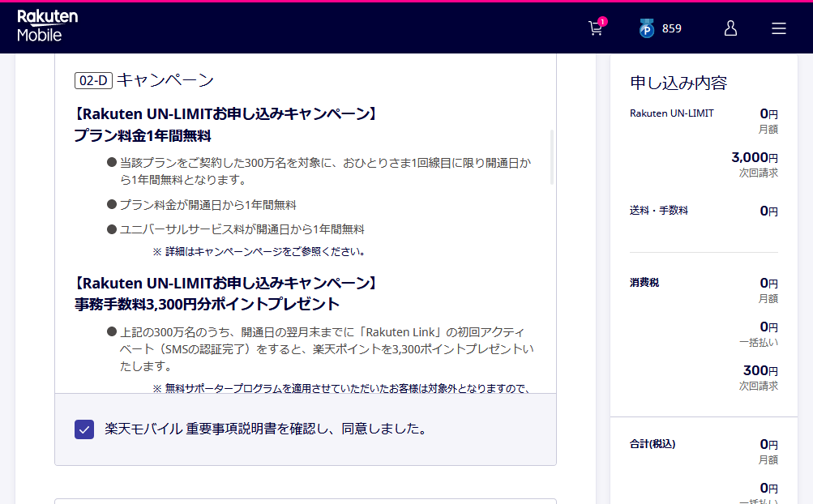The height and width of the screenshot is (504, 813).
Task: Click the 859 points balance
Action: [671, 28]
